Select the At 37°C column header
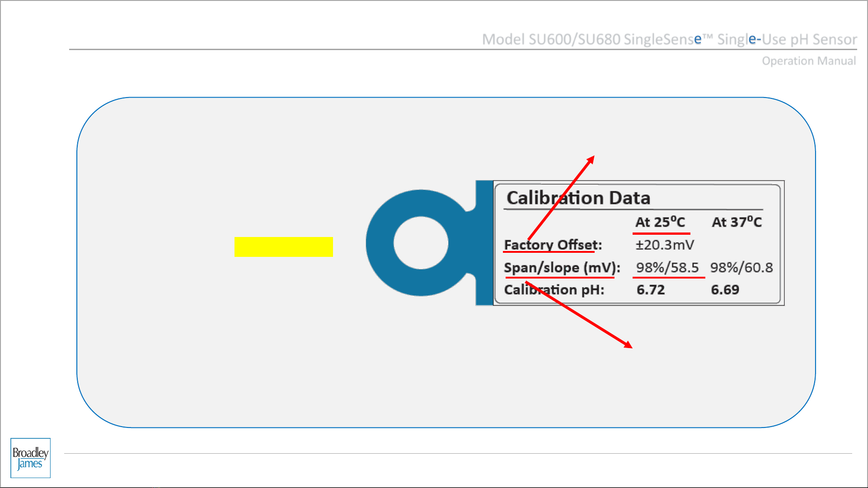This screenshot has height=488, width=868. (737, 222)
